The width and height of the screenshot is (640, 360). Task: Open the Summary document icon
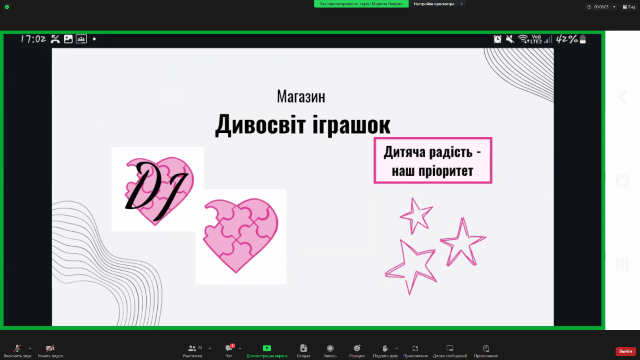pyautogui.click(x=303, y=350)
